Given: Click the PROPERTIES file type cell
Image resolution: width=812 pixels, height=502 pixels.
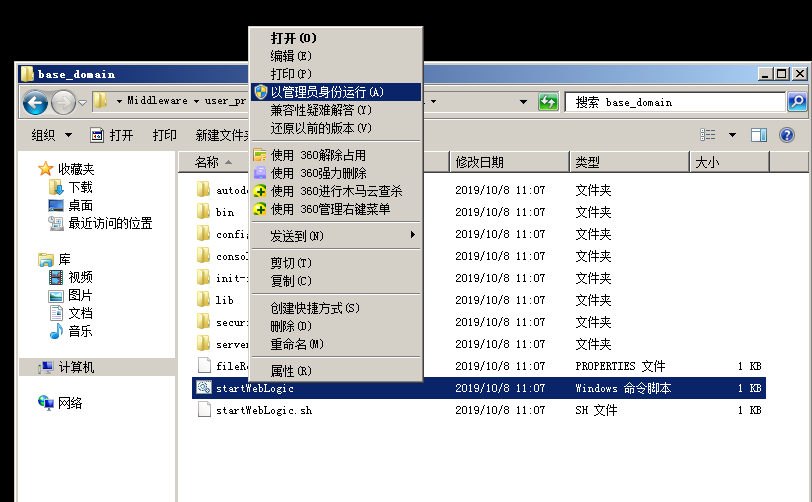Looking at the screenshot, I should point(620,366).
